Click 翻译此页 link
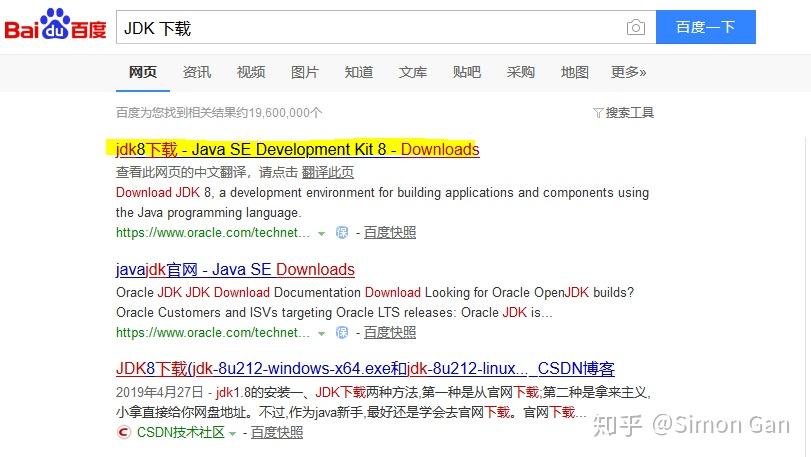The width and height of the screenshot is (811, 457). click(327, 172)
